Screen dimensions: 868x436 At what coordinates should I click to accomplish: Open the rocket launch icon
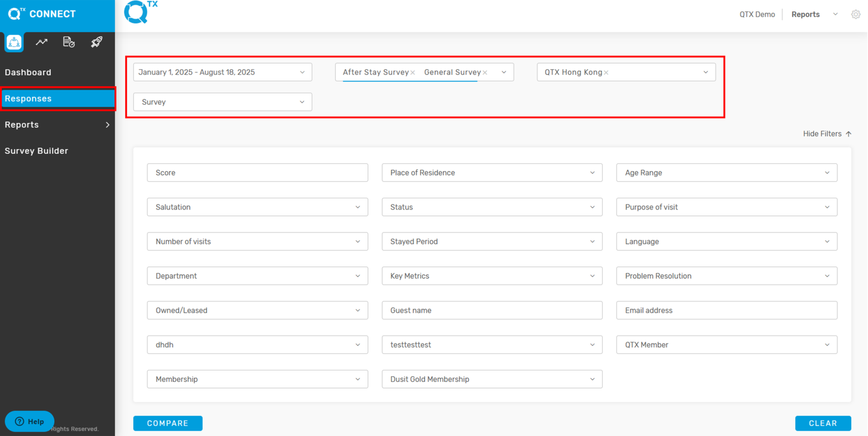(x=96, y=42)
